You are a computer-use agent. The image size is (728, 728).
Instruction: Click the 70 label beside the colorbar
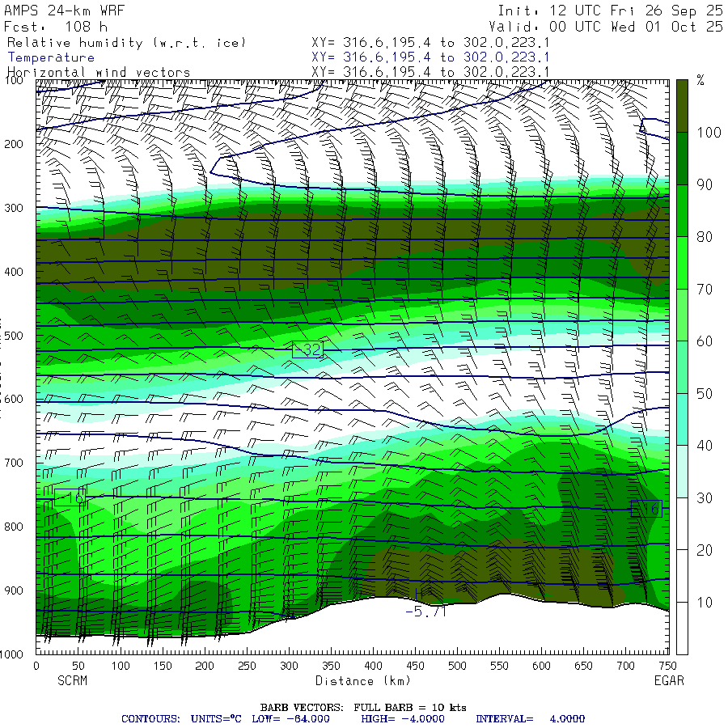coord(705,290)
